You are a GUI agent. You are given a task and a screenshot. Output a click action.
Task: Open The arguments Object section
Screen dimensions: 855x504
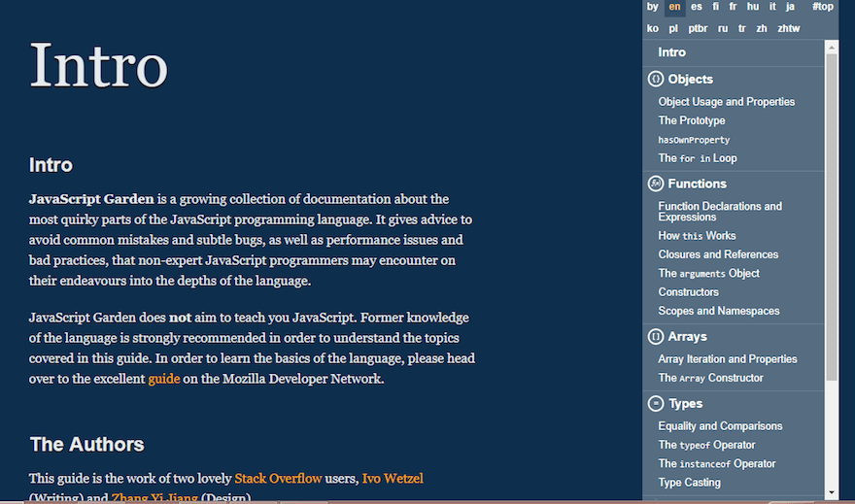pyautogui.click(x=708, y=274)
